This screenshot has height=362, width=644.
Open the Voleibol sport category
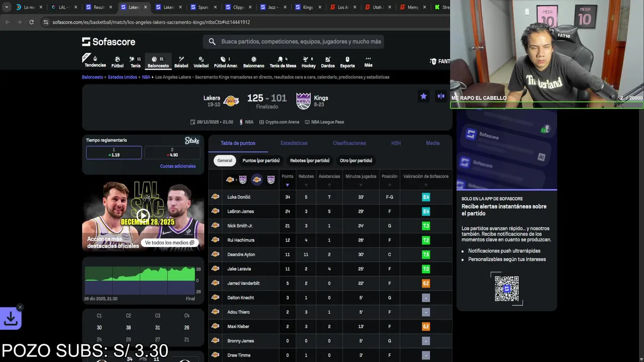201,62
